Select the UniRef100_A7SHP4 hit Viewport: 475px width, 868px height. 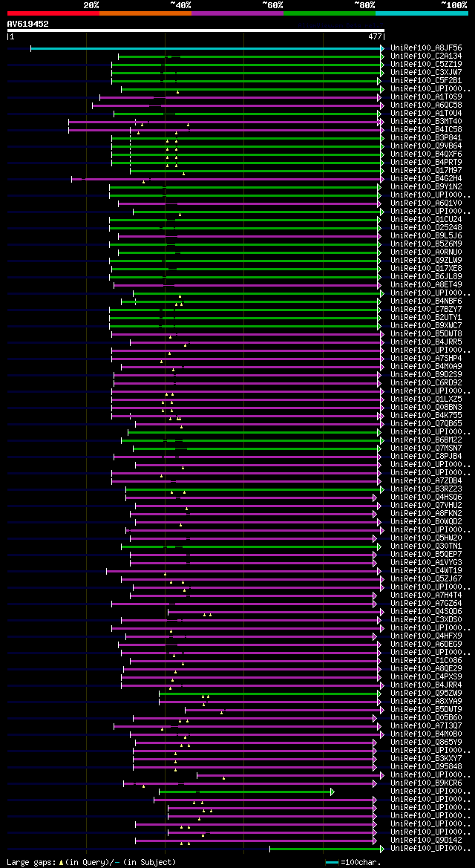pos(426,358)
